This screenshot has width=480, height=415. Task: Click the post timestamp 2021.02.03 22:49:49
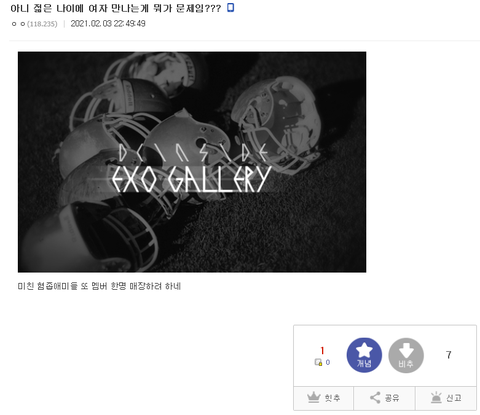tap(108, 24)
